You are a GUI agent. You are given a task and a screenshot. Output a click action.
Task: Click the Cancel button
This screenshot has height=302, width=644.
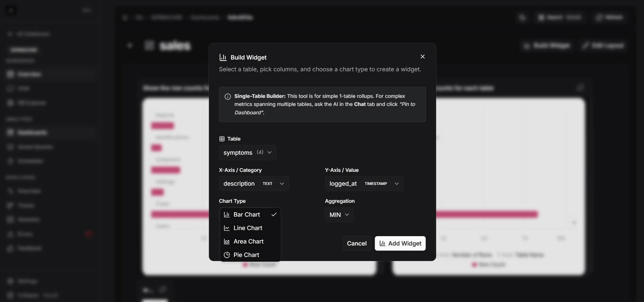point(357,243)
